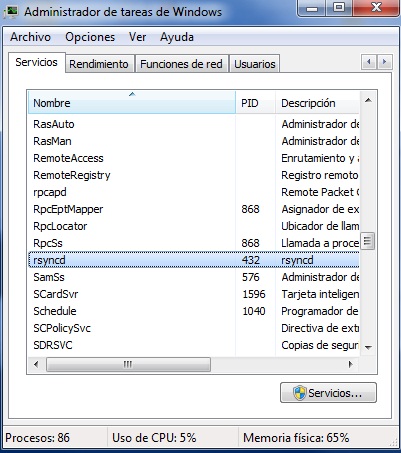Click the vertical scrollbar down arrow
This screenshot has height=453, width=401.
tap(368, 347)
